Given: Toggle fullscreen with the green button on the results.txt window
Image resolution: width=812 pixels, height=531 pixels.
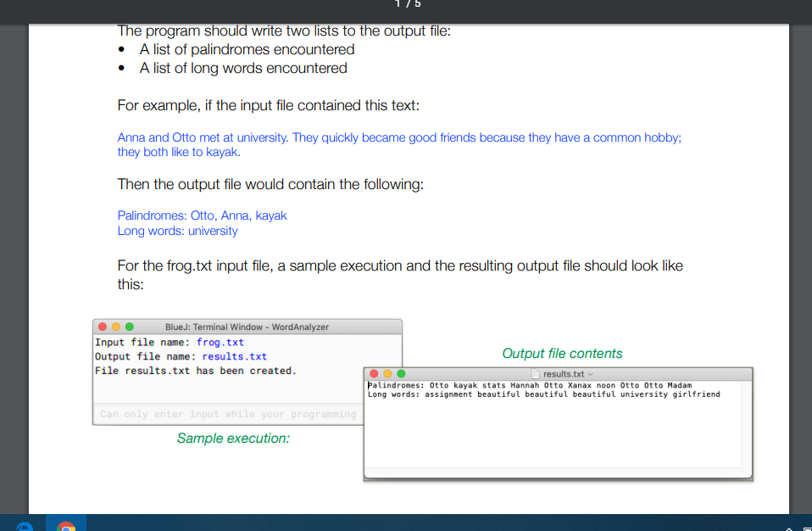Looking at the screenshot, I should [401, 373].
